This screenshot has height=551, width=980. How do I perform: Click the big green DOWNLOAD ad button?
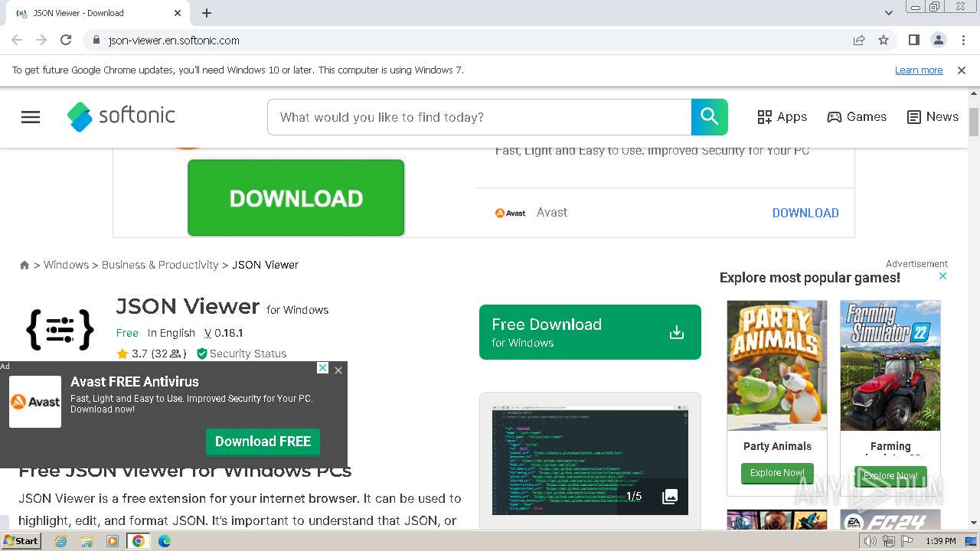click(296, 197)
